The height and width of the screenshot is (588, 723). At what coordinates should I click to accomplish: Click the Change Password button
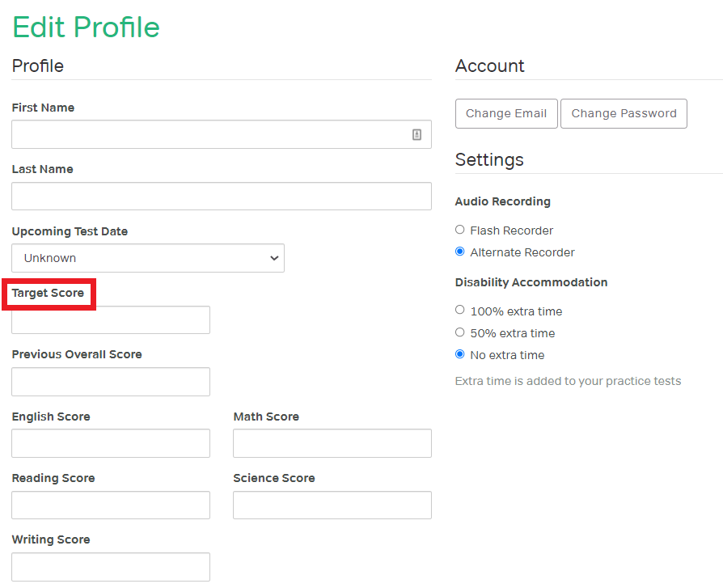point(624,113)
